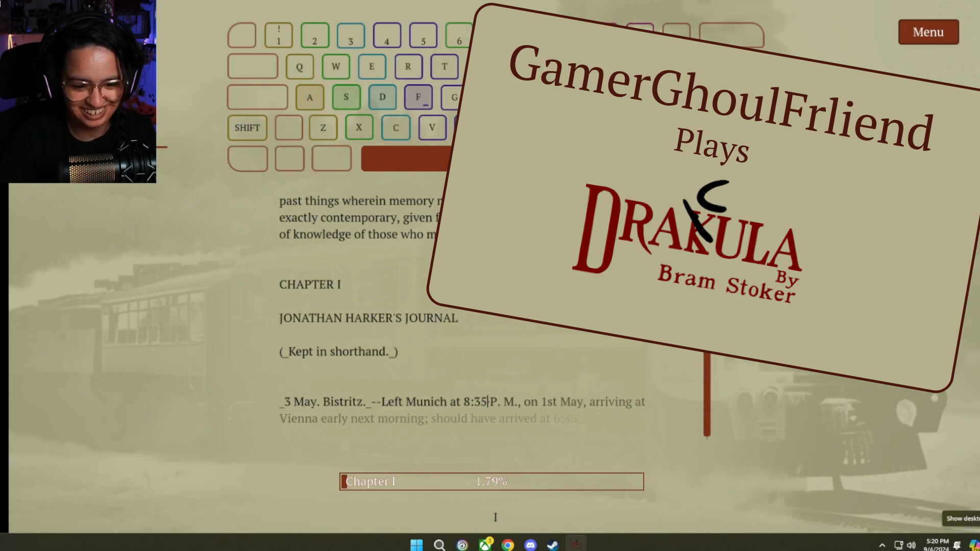Open the clock and date panel

[x=937, y=544]
